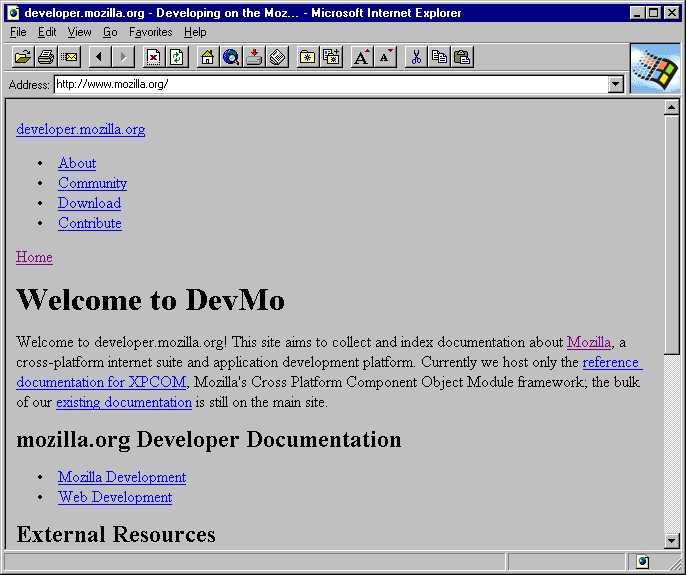Click the Welcome to DevMo heading
686x575 pixels.
pos(150,300)
